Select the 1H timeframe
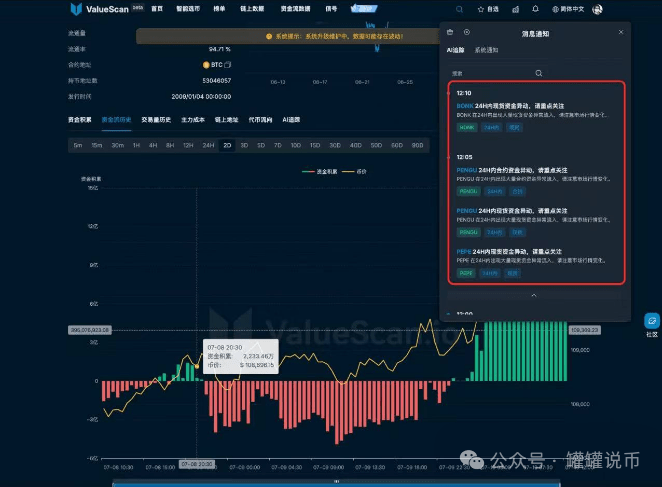The height and width of the screenshot is (487, 662). click(x=136, y=145)
